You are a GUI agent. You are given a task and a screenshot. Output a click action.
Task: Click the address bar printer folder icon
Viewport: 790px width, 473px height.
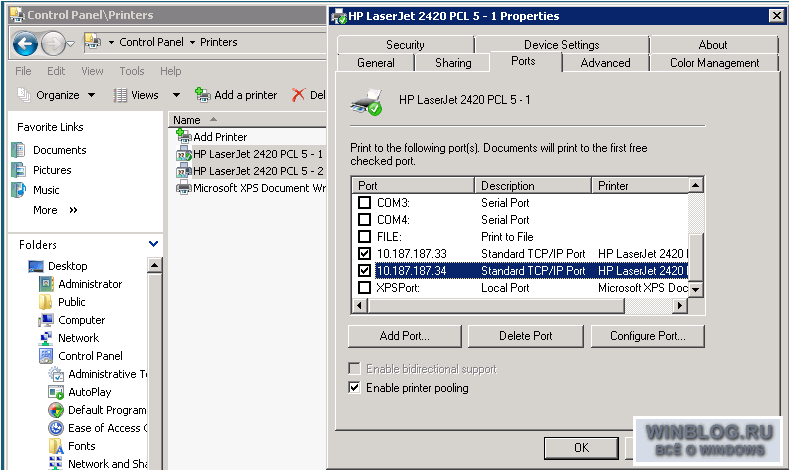[x=92, y=42]
